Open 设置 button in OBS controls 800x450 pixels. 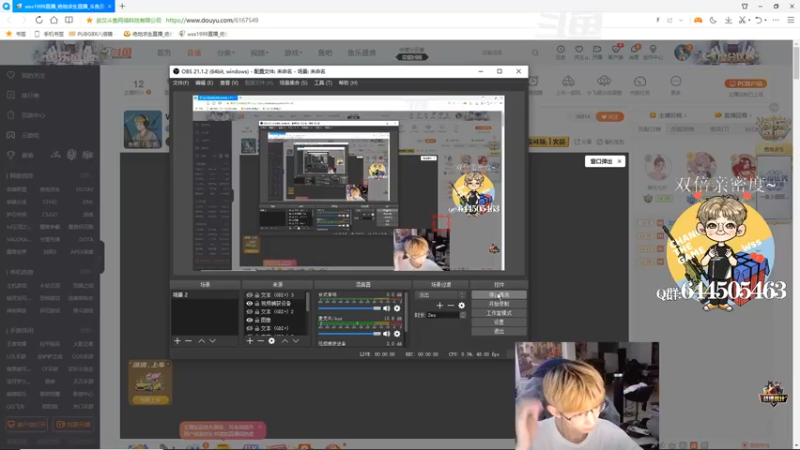(x=499, y=322)
